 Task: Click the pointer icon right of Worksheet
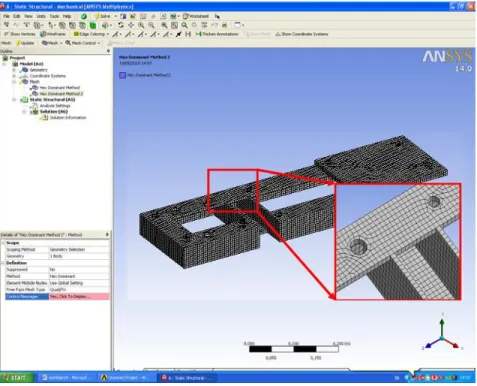pyautogui.click(x=217, y=16)
